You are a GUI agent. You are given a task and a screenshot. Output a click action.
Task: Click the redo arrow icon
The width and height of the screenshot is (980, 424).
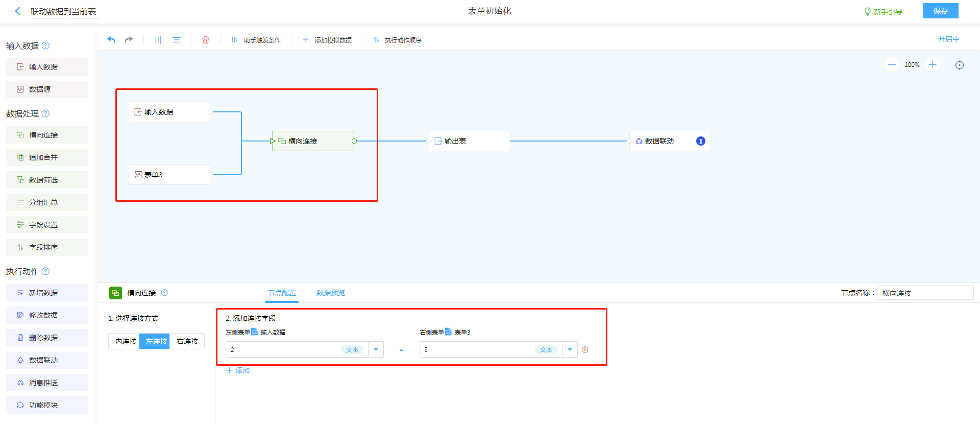[x=129, y=40]
